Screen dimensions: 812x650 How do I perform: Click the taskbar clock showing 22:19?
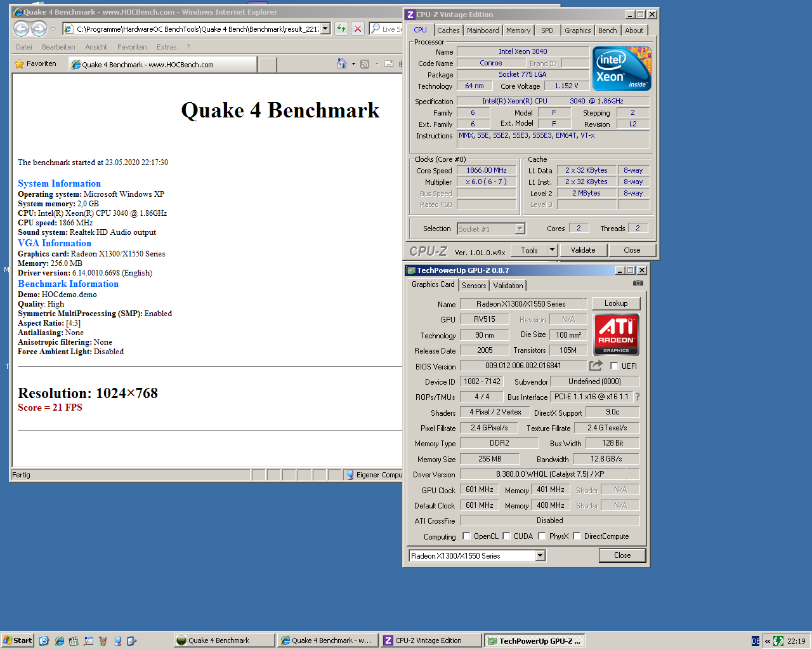point(796,641)
